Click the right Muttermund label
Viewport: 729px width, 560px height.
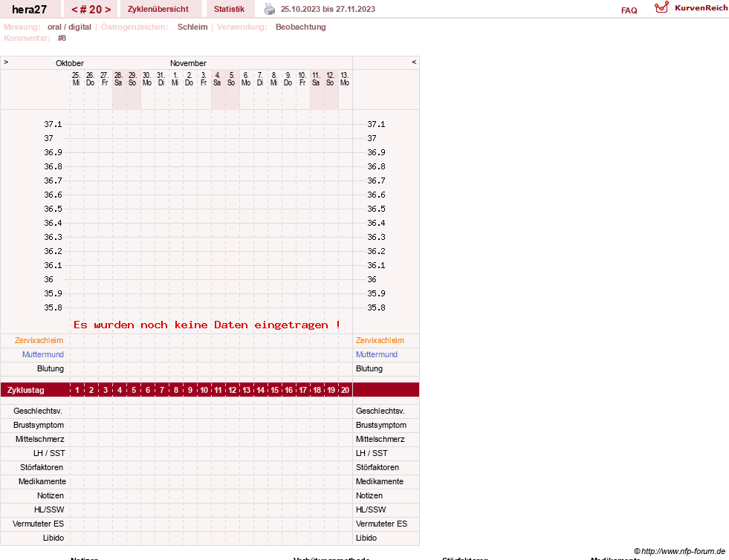click(x=377, y=354)
